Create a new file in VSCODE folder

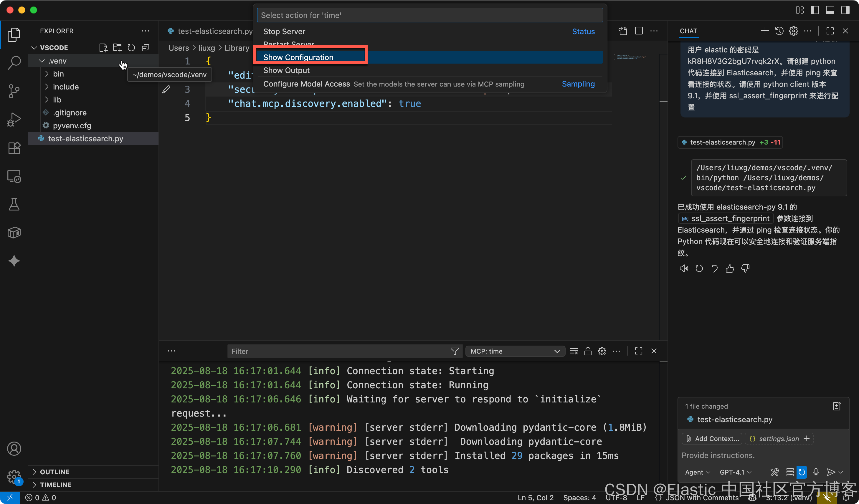tap(103, 48)
